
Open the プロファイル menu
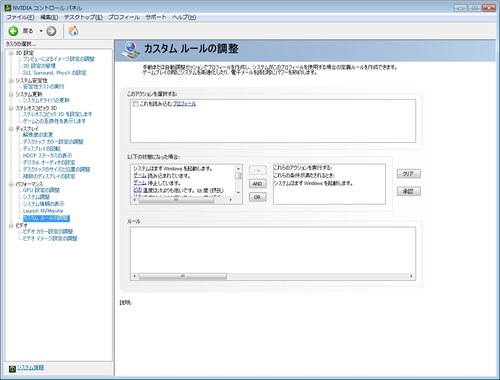click(x=124, y=17)
